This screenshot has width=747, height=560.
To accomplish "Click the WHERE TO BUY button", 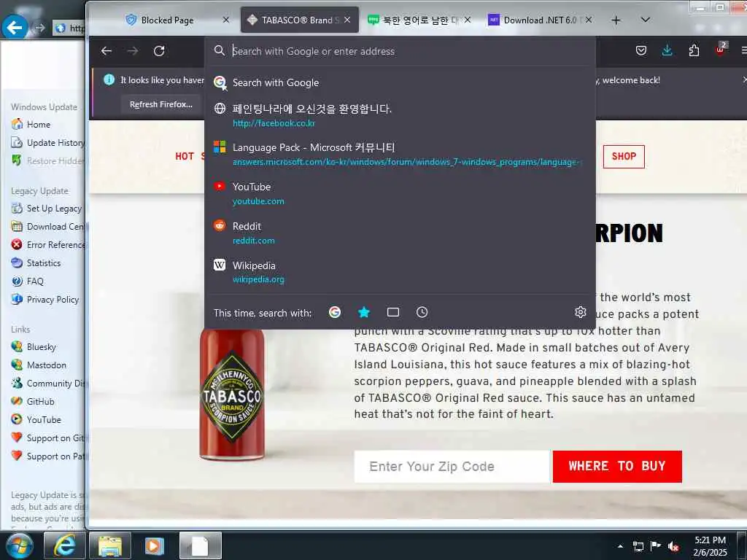I will [617, 466].
